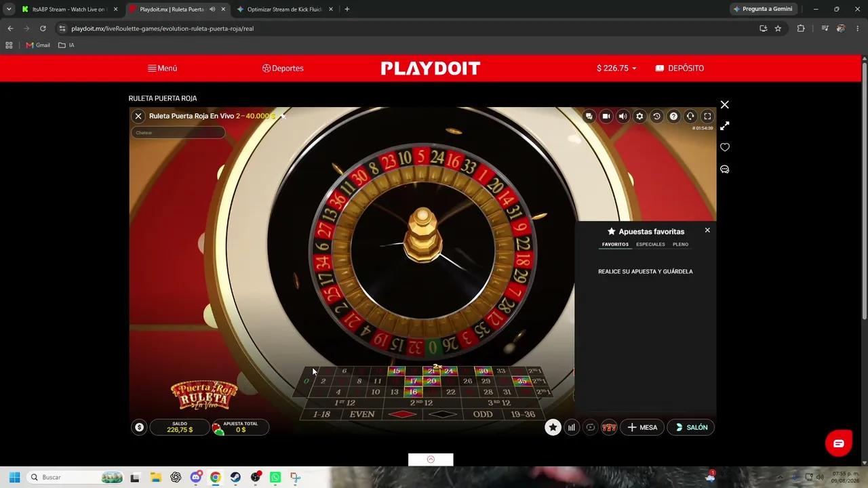Switch to Optimizar Stream de Kick tab
The height and width of the screenshot is (488, 868).
point(285,9)
